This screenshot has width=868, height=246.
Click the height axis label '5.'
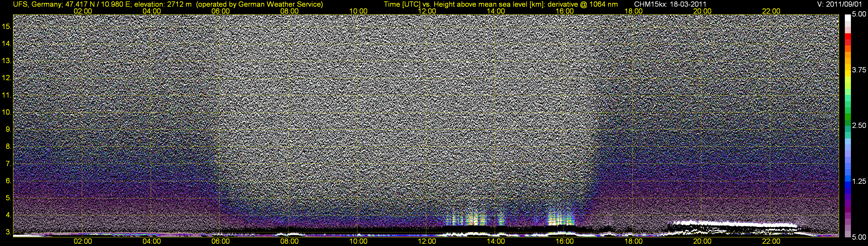(8, 198)
